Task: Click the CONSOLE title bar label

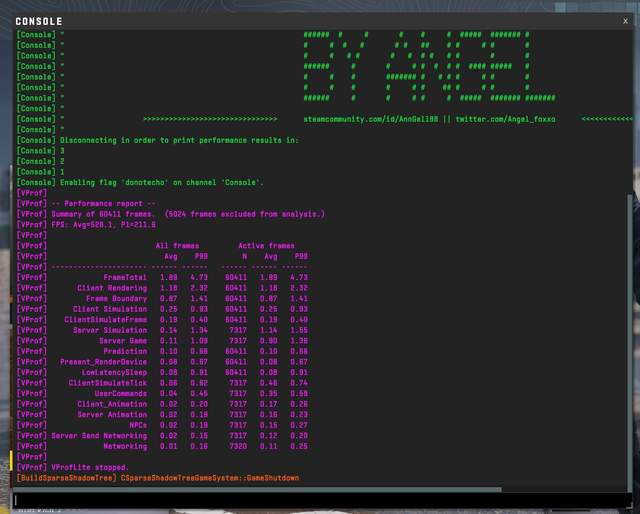Action: tap(39, 21)
